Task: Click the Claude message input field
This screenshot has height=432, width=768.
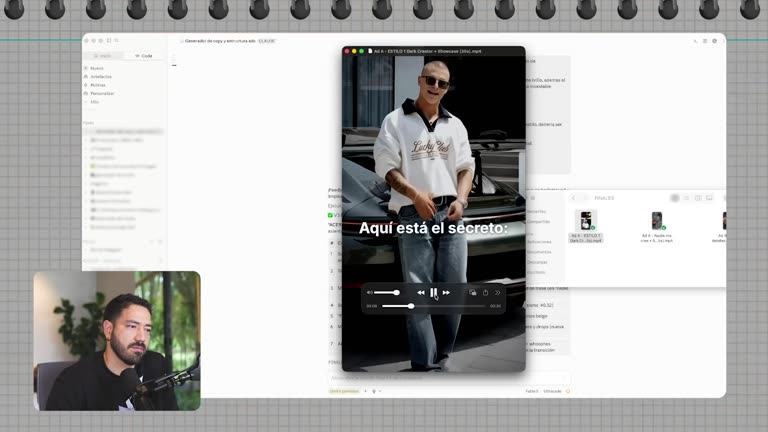Action: [448, 378]
